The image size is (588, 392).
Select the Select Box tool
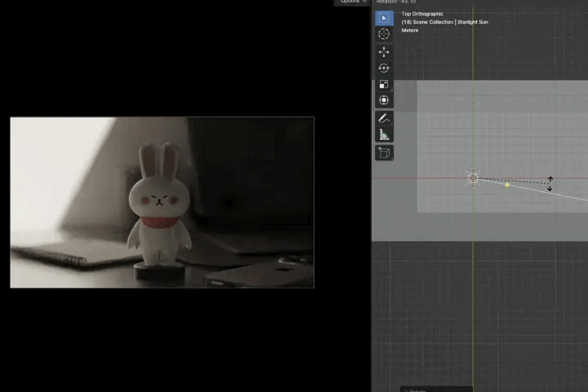pyautogui.click(x=384, y=18)
